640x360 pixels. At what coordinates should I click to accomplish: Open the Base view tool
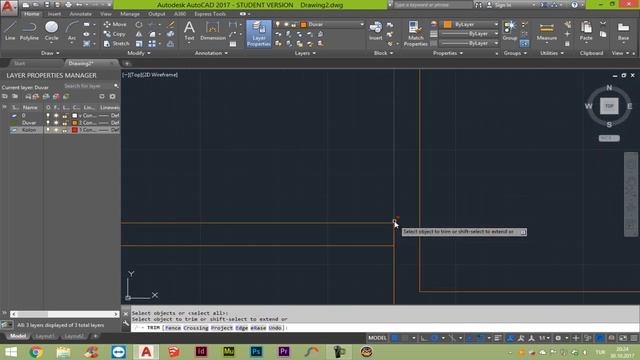(623, 31)
